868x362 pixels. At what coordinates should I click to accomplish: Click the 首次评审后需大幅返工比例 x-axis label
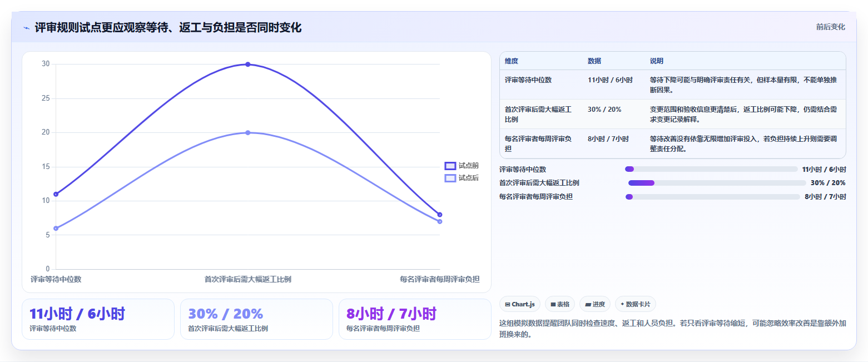(x=248, y=279)
